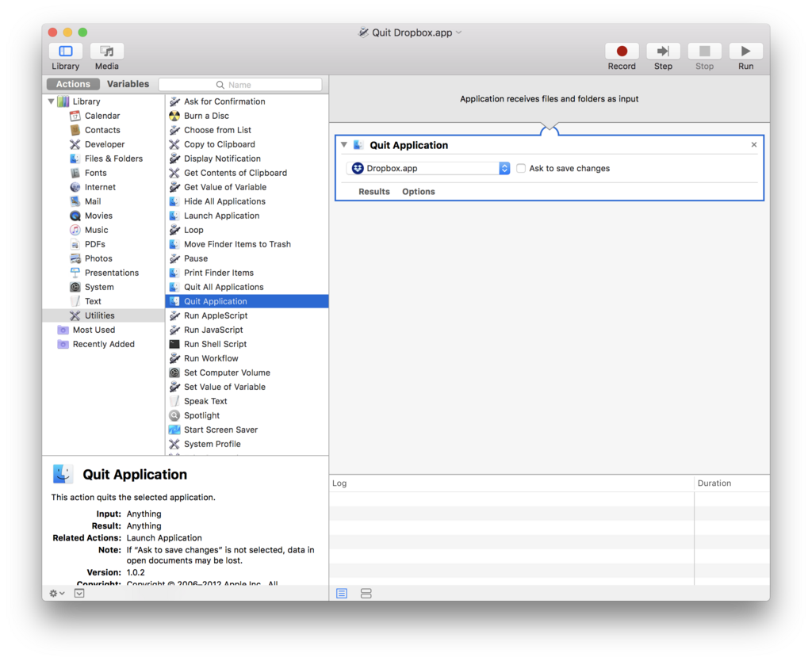Collapse the Quit Application workflow step
This screenshot has width=812, height=661.
pyautogui.click(x=344, y=145)
